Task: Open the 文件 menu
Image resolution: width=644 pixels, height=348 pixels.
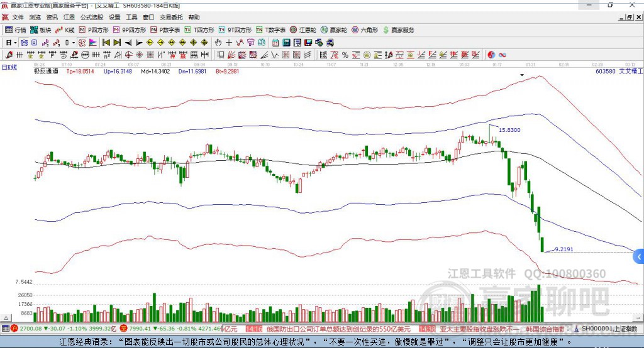Action: tap(18, 17)
